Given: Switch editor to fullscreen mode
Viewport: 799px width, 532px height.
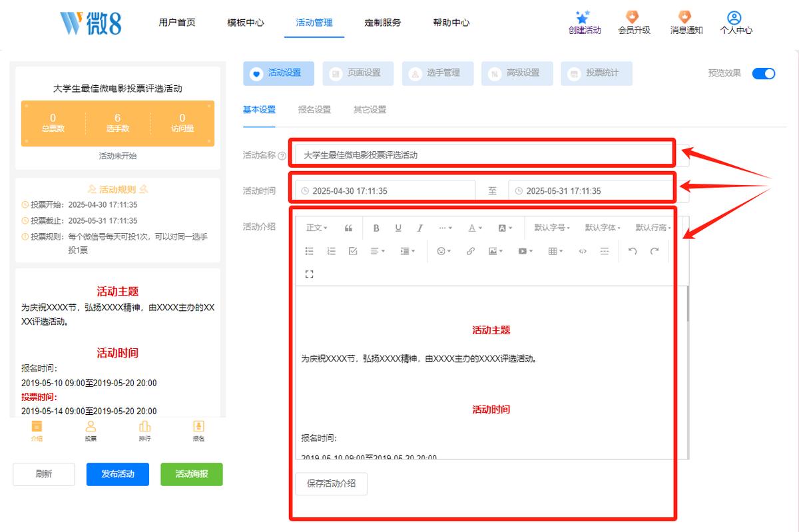Looking at the screenshot, I should (309, 274).
